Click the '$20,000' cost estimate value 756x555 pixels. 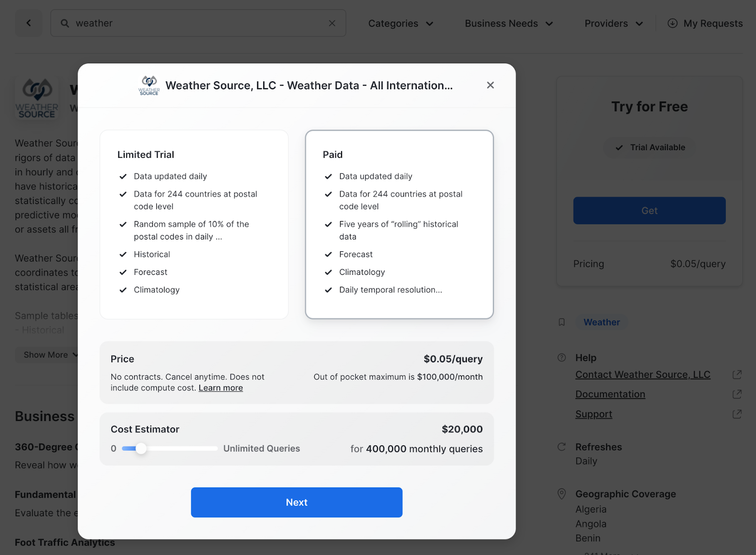click(x=462, y=429)
